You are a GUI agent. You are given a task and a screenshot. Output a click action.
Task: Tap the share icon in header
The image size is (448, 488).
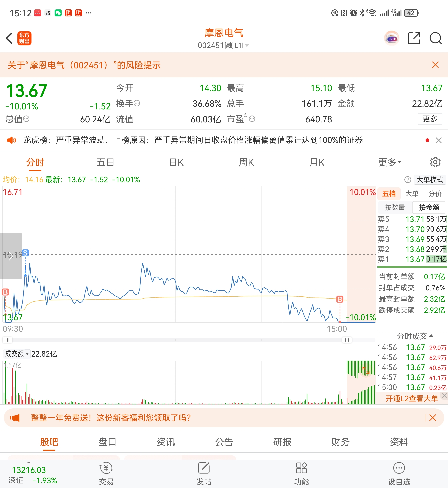(x=414, y=38)
